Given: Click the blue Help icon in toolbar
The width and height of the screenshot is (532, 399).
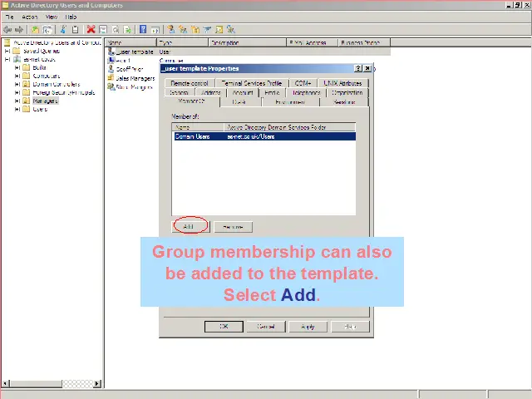Looking at the screenshot, I should (143, 29).
